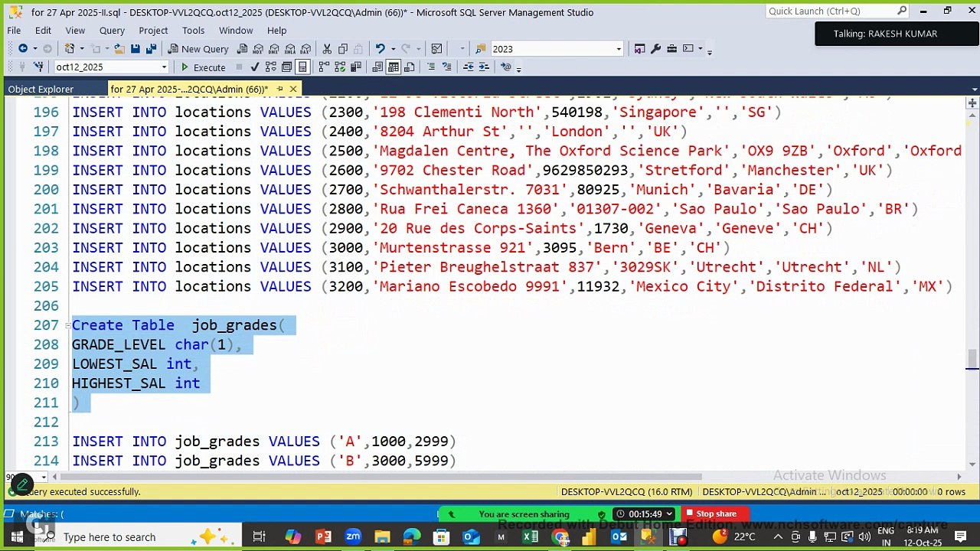
Task: Click the Cut scissors icon
Action: [327, 48]
